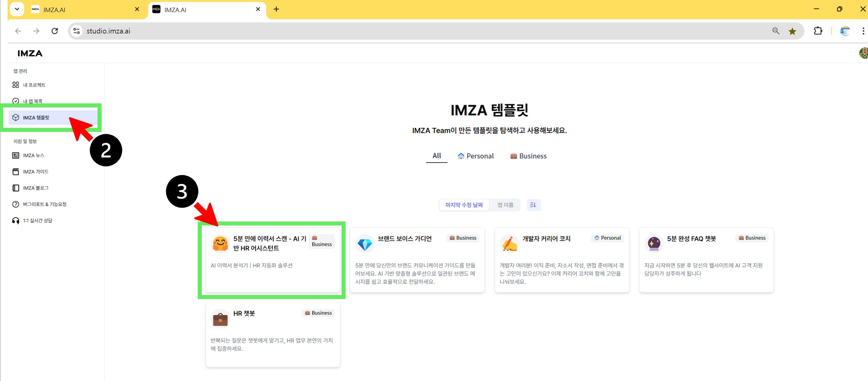This screenshot has width=868, height=381.
Task: Select the All template tab
Action: tap(436, 156)
